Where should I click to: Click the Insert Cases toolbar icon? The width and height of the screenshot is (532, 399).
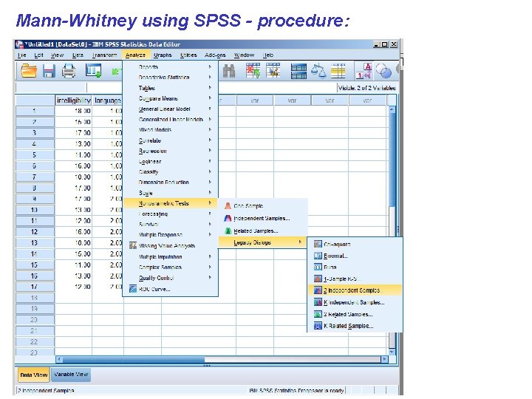(253, 71)
